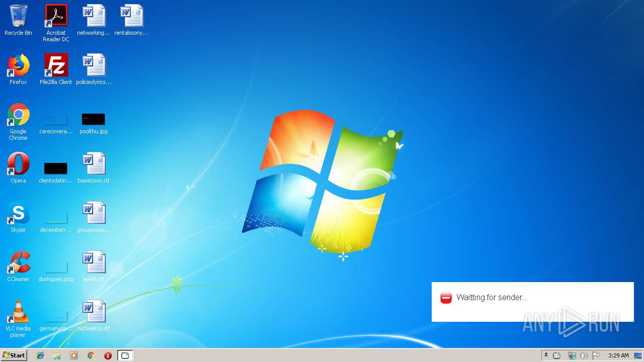Viewport: 644px width, 362px height.
Task: Launch FileZilla Client shortcut
Action: pyautogui.click(x=56, y=69)
